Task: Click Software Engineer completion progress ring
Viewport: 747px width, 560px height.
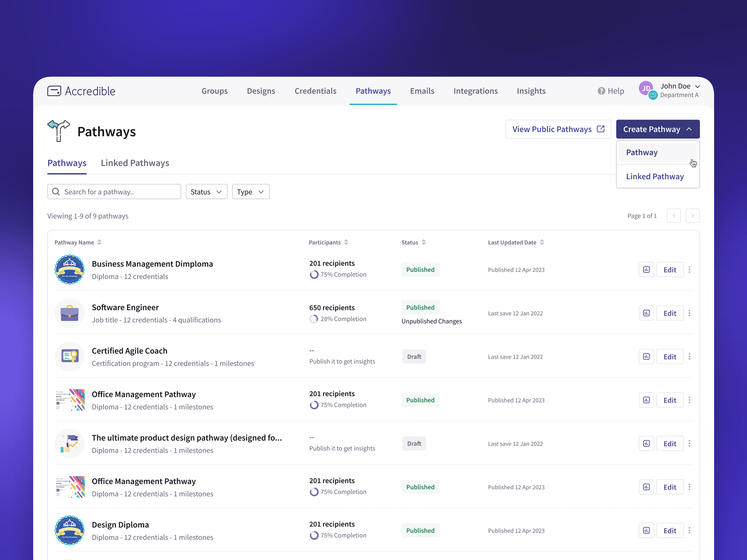Action: [314, 319]
